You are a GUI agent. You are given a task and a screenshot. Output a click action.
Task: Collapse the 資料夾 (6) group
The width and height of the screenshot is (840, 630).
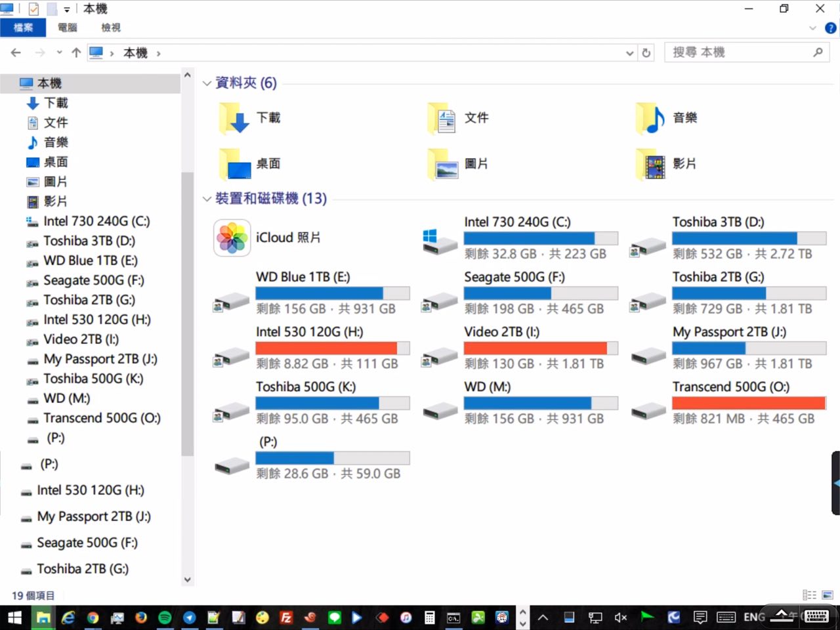pos(207,83)
